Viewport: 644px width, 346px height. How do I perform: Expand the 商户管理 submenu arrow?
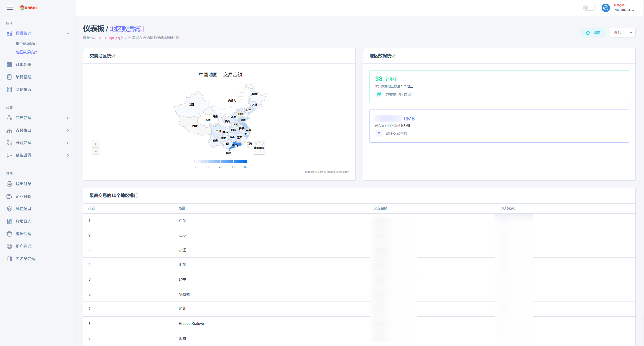68,118
